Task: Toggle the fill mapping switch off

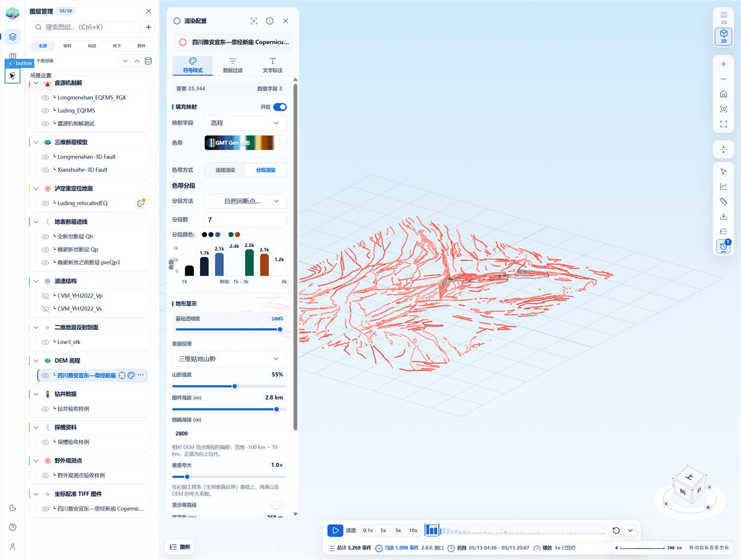Action: point(280,107)
